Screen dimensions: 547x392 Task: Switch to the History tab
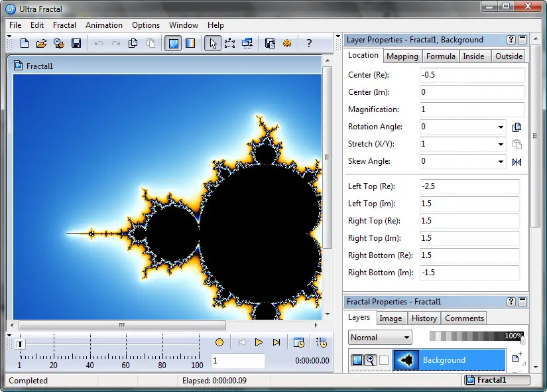[x=424, y=318]
